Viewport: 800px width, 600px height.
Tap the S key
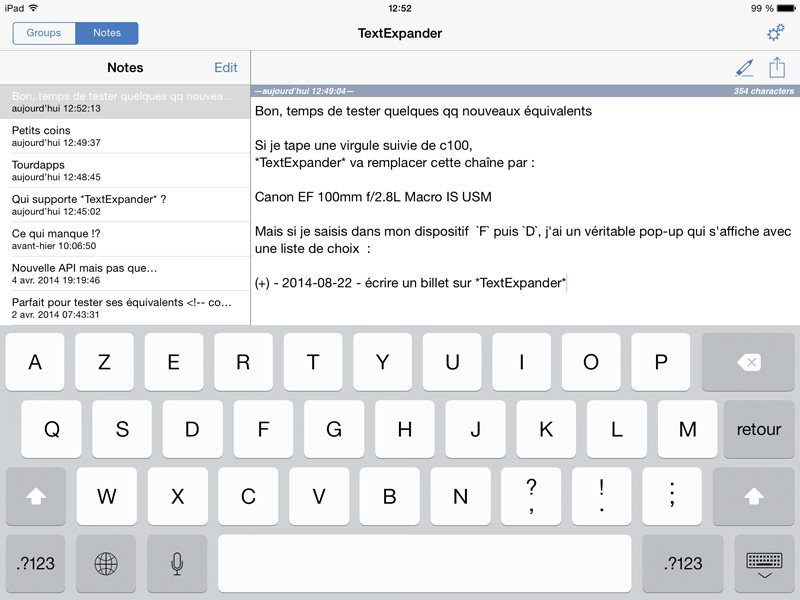(x=122, y=429)
